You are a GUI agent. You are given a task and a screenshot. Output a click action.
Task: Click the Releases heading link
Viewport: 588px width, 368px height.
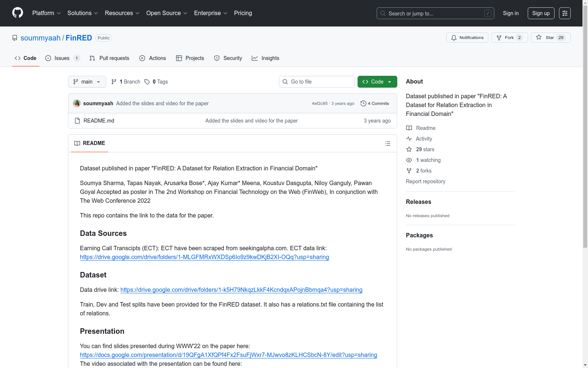419,202
